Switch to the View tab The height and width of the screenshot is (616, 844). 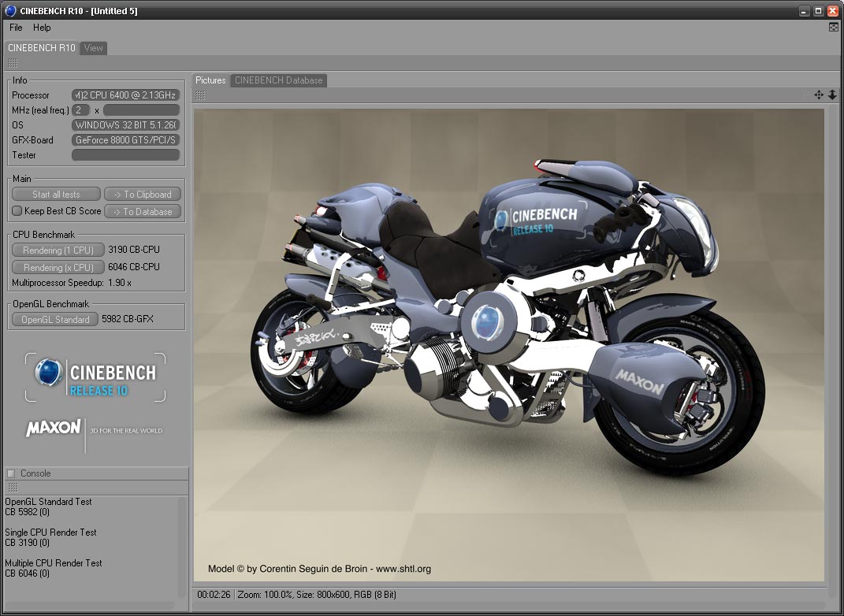[93, 48]
